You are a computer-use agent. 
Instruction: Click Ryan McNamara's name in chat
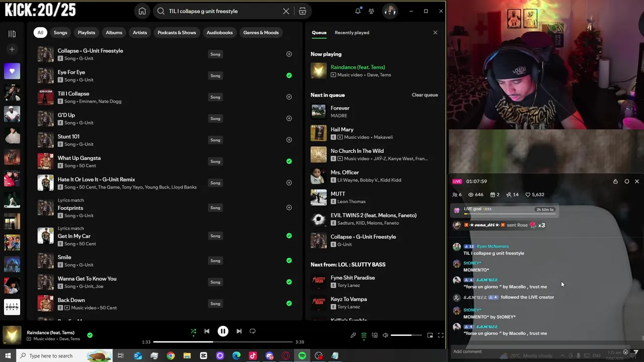point(493,246)
